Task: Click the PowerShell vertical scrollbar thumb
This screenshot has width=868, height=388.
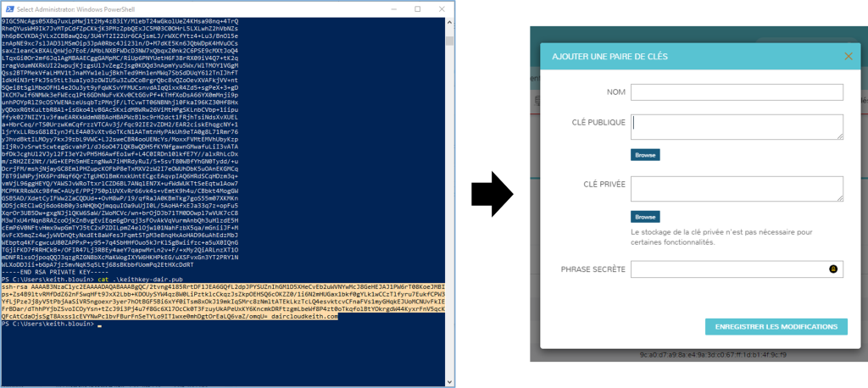Action: [447, 41]
